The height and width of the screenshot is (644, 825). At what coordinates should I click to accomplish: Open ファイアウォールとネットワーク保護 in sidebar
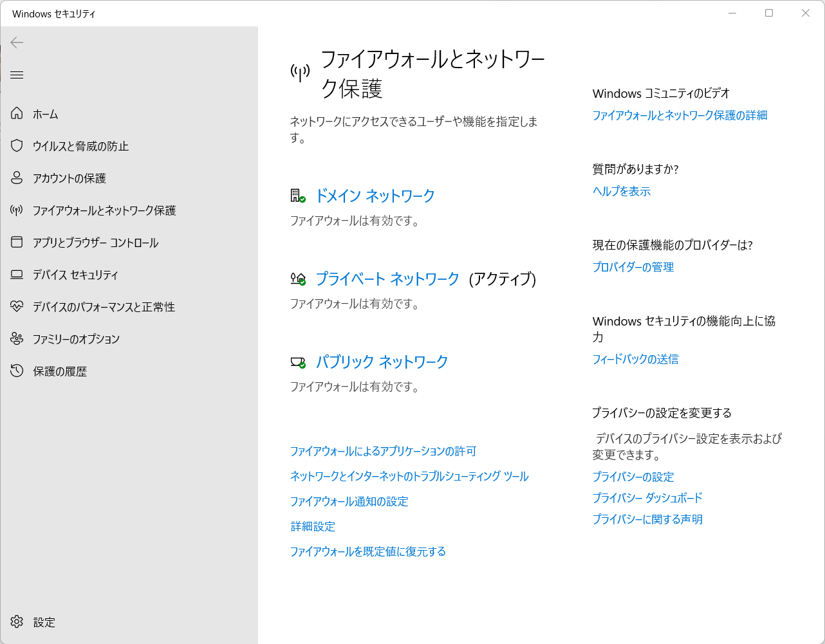coord(104,210)
